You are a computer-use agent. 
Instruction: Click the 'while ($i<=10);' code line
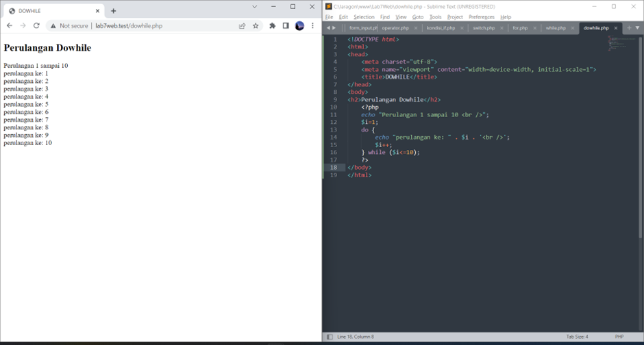pos(394,152)
